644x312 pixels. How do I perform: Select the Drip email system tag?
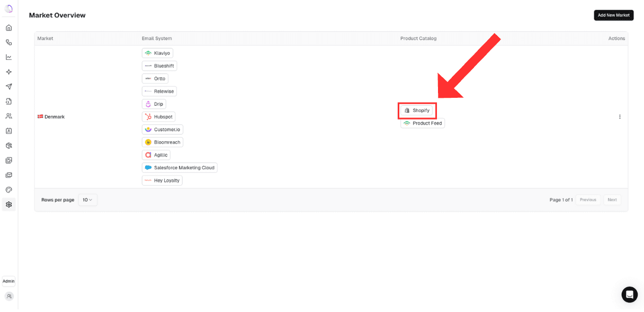click(154, 104)
